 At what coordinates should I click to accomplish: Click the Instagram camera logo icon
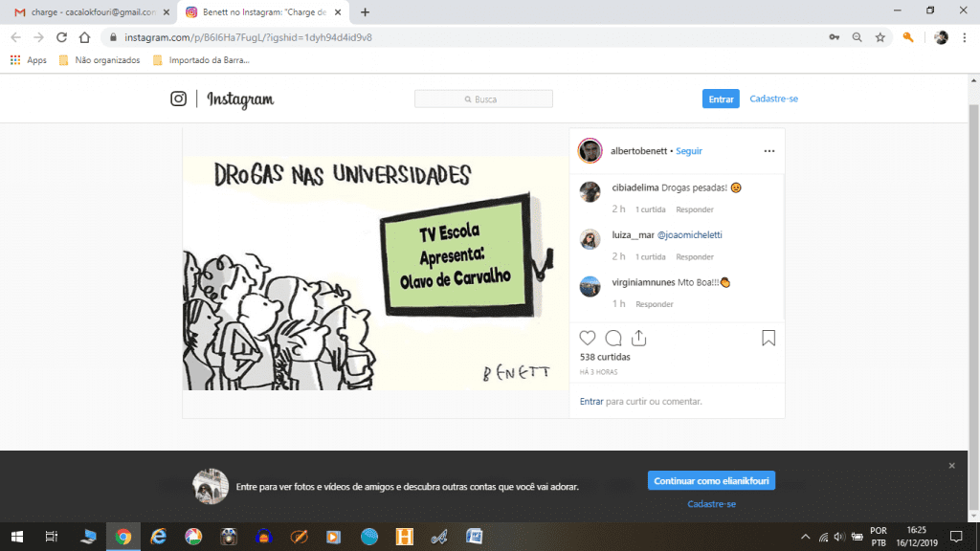[178, 99]
